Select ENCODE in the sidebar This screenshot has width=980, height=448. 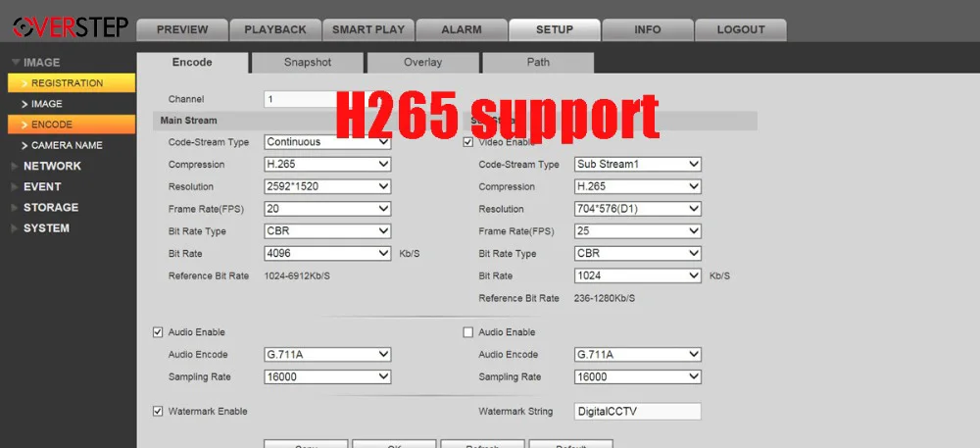(x=72, y=124)
